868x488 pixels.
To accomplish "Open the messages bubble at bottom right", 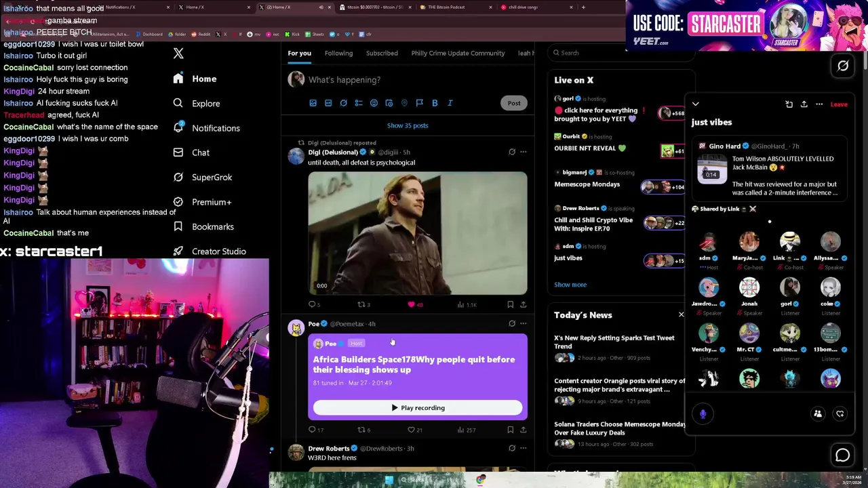I will [x=842, y=455].
